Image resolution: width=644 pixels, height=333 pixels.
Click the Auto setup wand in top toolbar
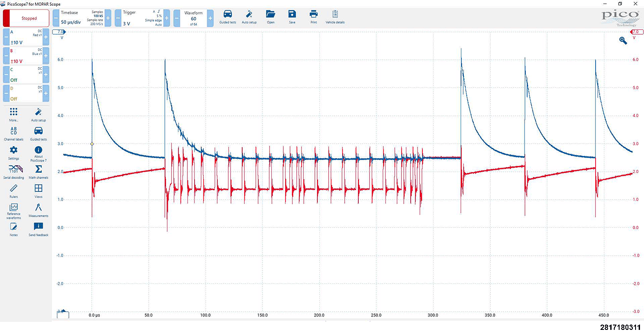click(x=249, y=16)
